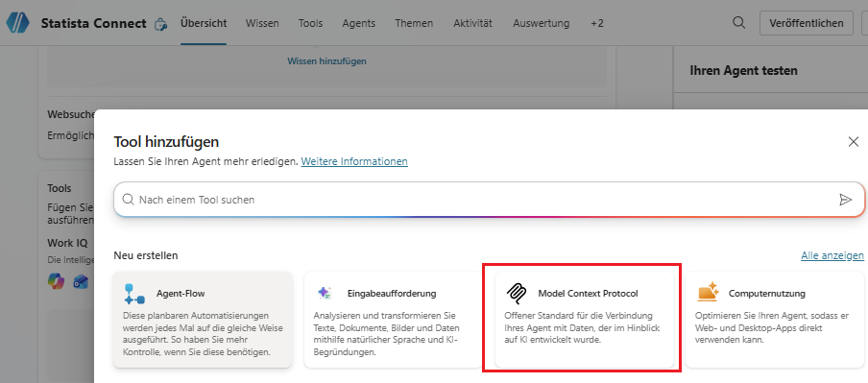Click the Work IQ label
The width and height of the screenshot is (868, 383).
coord(67,243)
